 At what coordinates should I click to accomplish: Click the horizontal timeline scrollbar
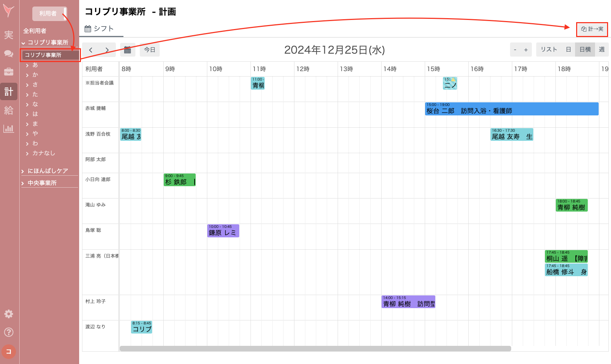point(315,348)
